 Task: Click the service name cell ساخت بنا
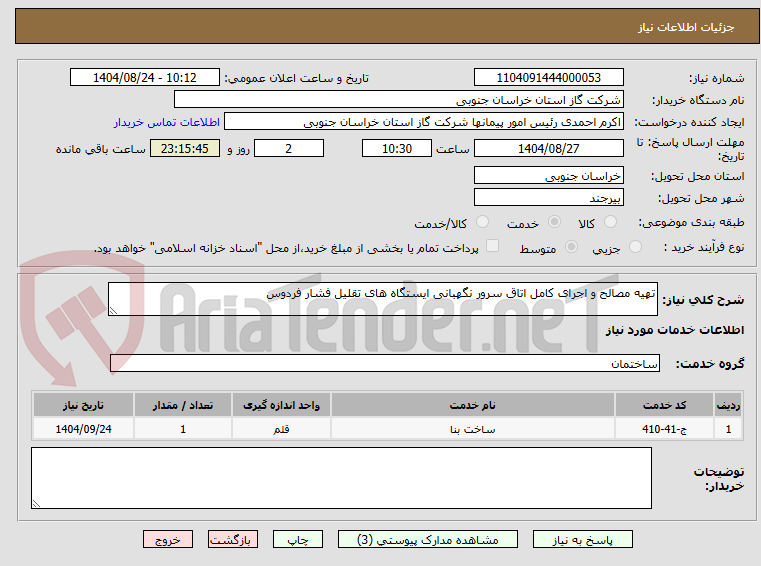coord(473,429)
